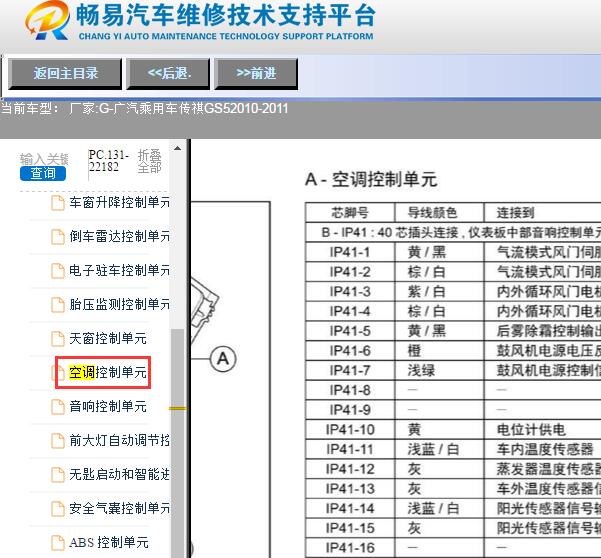
Task: Click the 返回主目录 button
Action: [x=65, y=74]
